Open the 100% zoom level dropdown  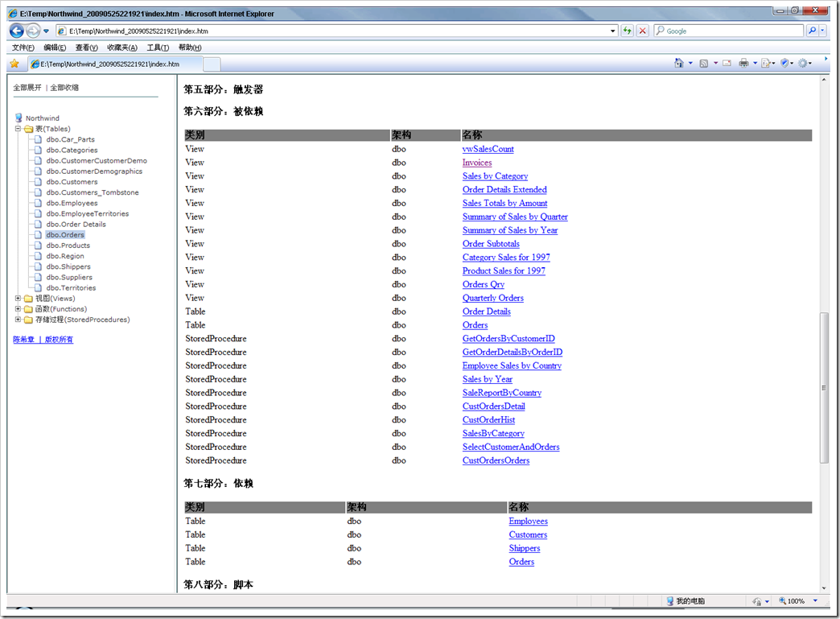[x=815, y=600]
